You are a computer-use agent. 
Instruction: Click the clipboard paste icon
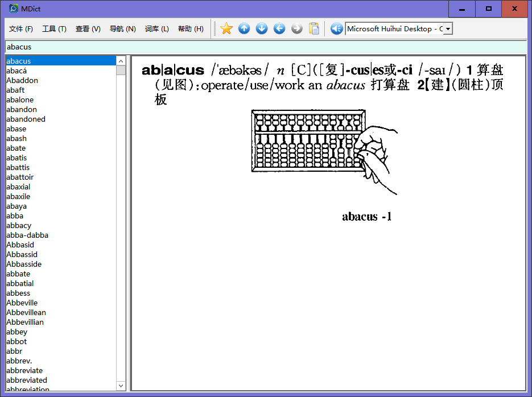[x=314, y=28]
